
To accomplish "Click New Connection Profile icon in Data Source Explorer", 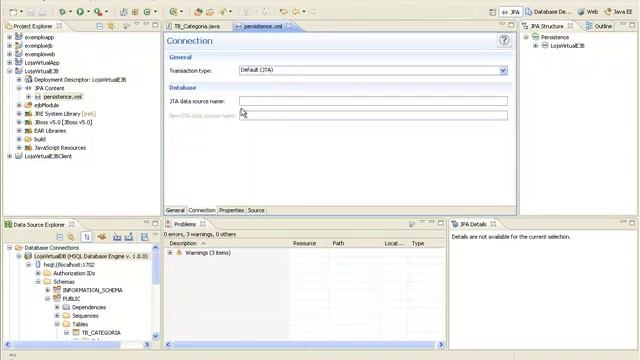I will pyautogui.click(x=102, y=237).
